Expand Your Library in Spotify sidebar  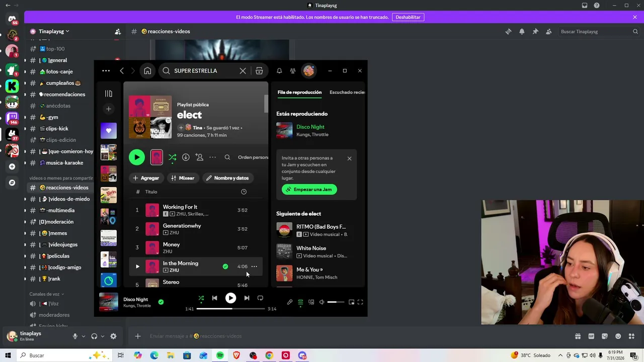click(x=108, y=94)
